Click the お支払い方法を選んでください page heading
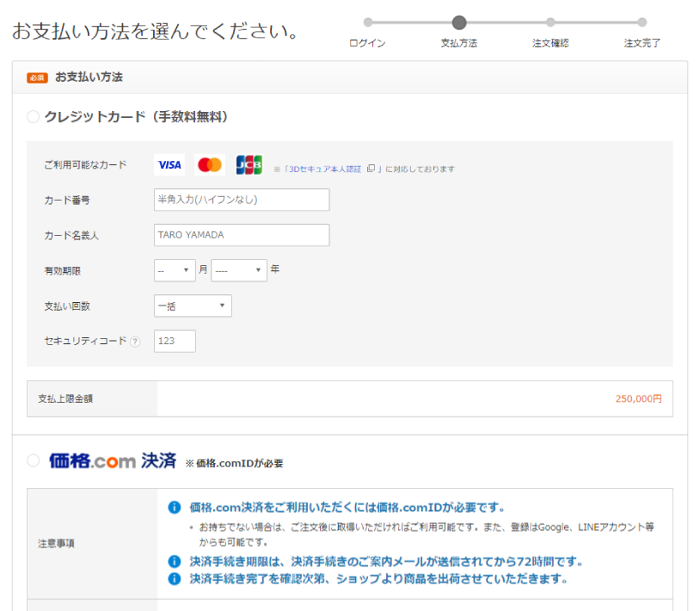 [156, 31]
